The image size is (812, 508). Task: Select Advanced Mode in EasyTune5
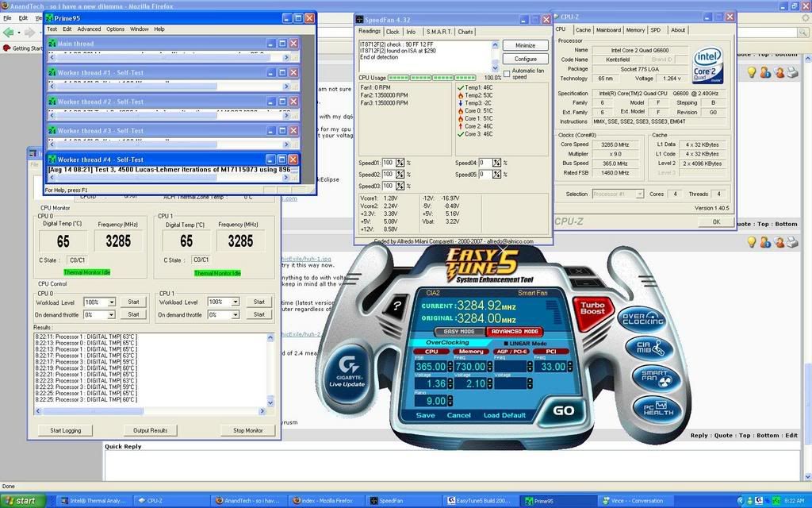click(514, 331)
